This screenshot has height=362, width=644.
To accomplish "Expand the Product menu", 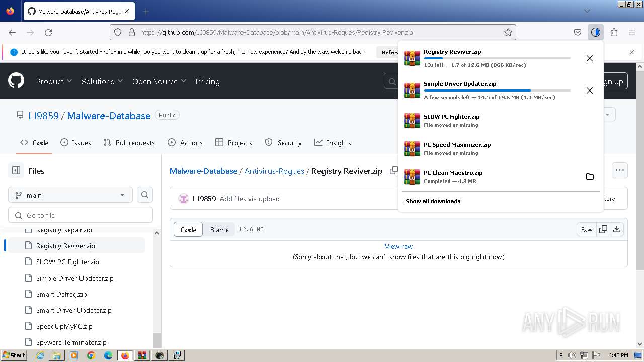I will point(54,81).
